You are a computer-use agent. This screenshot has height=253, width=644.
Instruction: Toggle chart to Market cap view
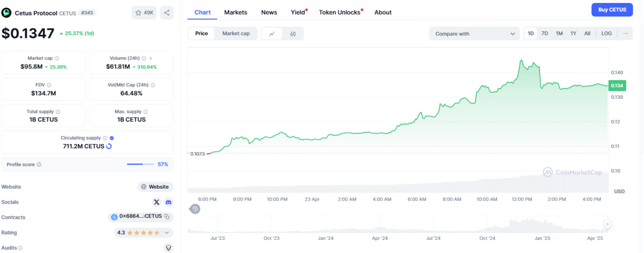235,34
